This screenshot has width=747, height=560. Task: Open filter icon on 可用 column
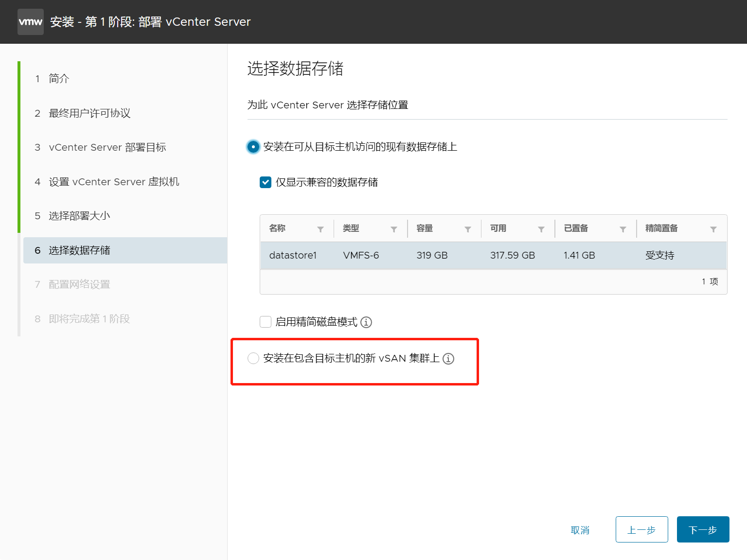(x=541, y=229)
